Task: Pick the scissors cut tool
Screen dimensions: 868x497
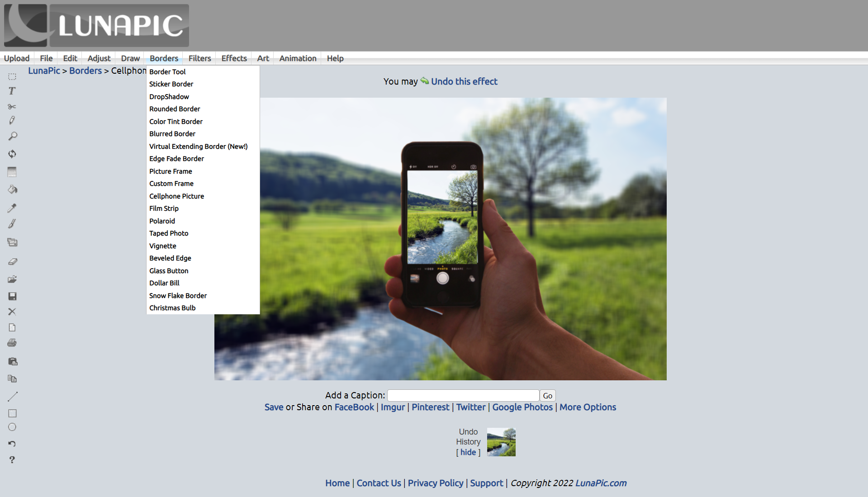Action: pyautogui.click(x=12, y=107)
